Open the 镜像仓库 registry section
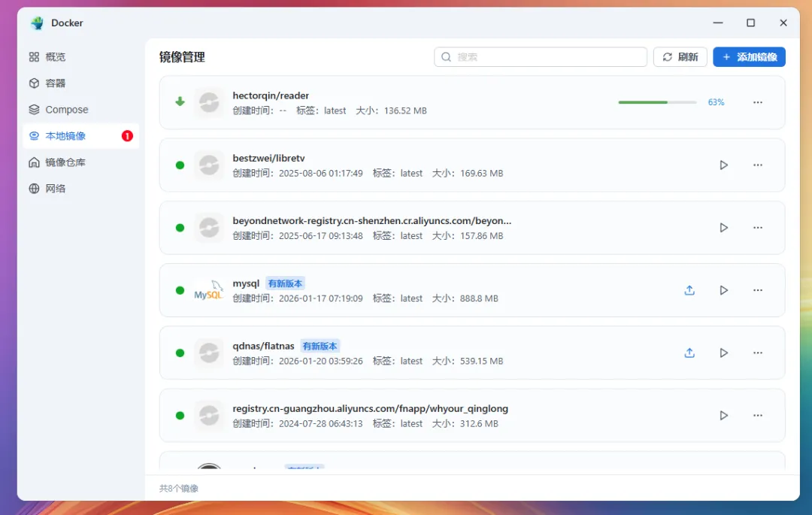Viewport: 812px width, 515px height. [x=80, y=162]
